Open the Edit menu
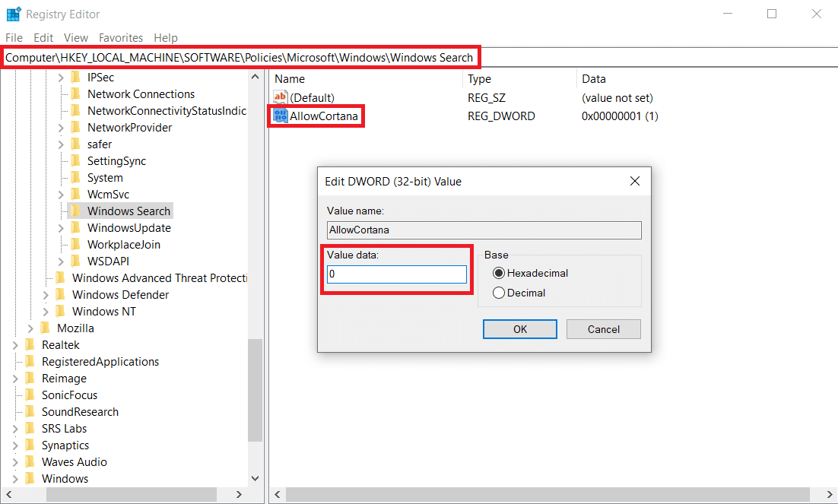The width and height of the screenshot is (838, 504). click(x=43, y=37)
